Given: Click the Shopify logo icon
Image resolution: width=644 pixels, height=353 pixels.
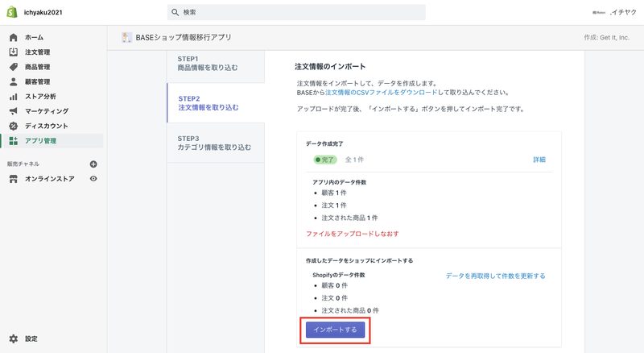Looking at the screenshot, I should coord(12,12).
